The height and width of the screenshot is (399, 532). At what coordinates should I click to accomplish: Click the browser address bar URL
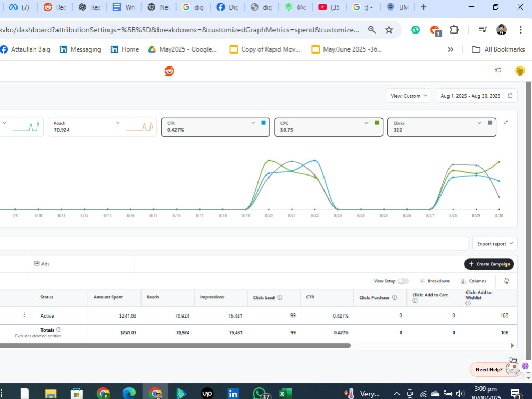coord(180,30)
